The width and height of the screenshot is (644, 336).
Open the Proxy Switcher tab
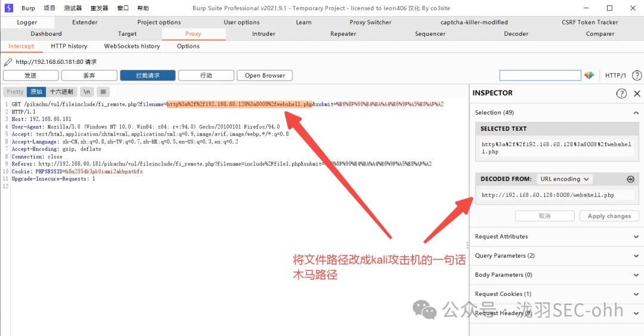tap(370, 22)
